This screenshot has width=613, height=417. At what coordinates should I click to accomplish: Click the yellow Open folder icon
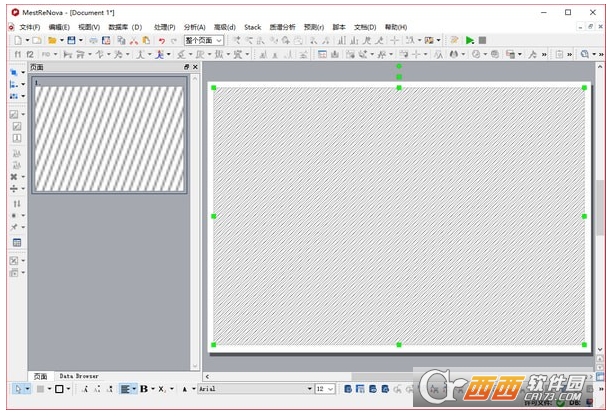(52, 40)
